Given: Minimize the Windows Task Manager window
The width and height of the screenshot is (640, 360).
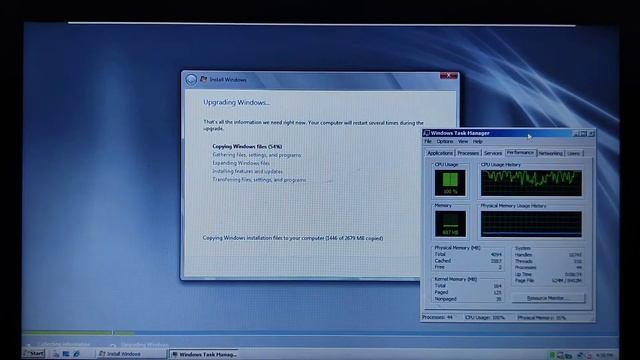Looking at the screenshot, I should tap(576, 133).
